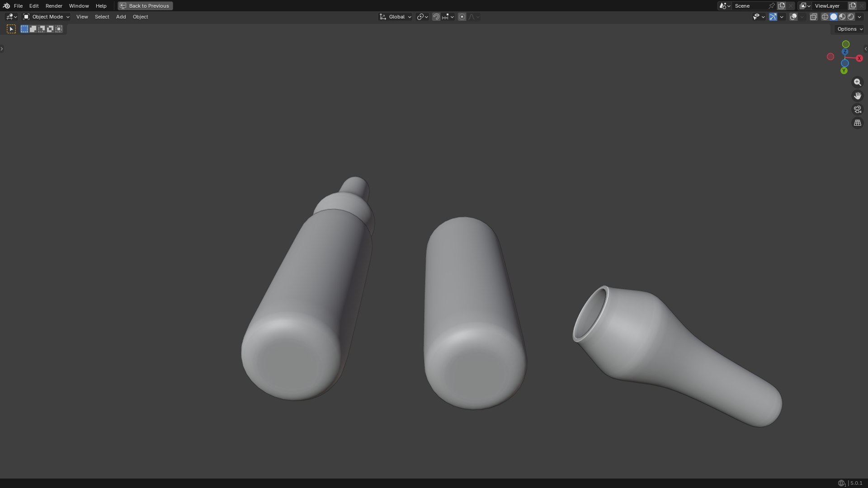
Task: Select the Tweak select tool icon
Action: 11,29
